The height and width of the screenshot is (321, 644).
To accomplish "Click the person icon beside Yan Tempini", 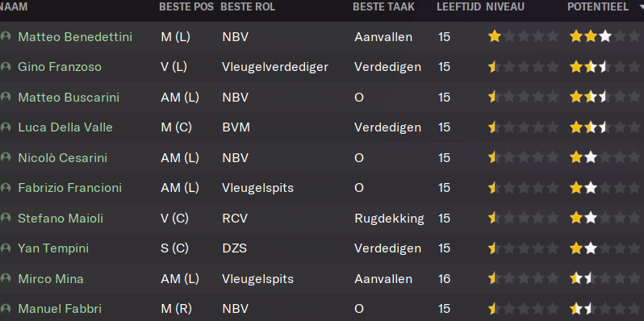I will 6,248.
